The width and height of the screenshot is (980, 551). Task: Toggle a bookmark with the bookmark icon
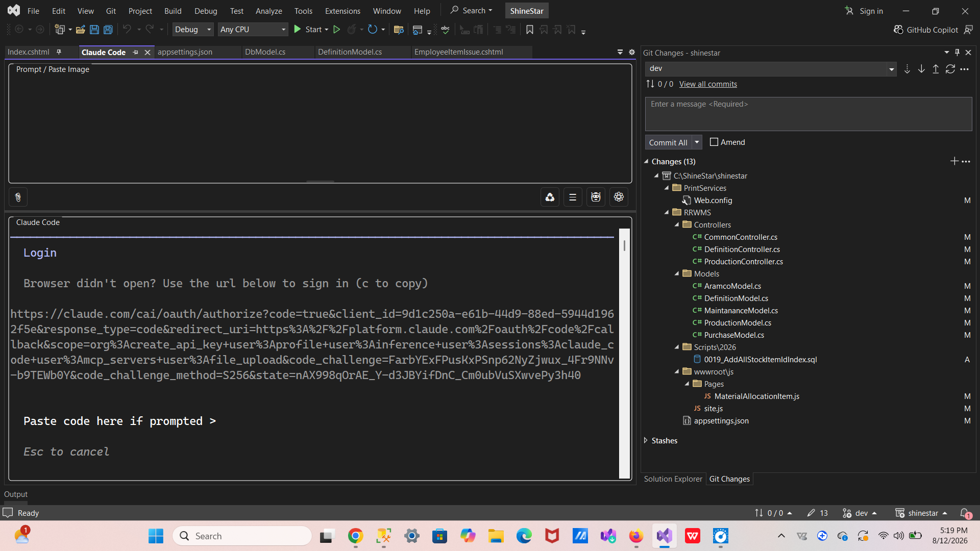[x=530, y=30]
